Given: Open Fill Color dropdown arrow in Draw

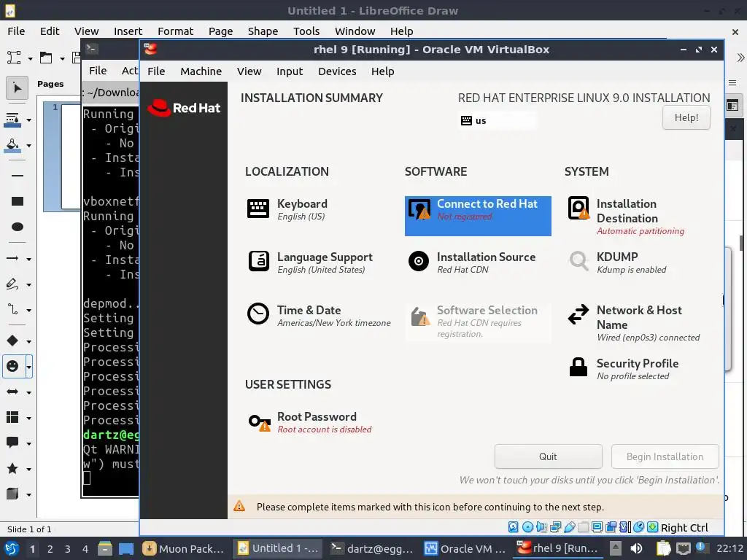Looking at the screenshot, I should tap(28, 146).
